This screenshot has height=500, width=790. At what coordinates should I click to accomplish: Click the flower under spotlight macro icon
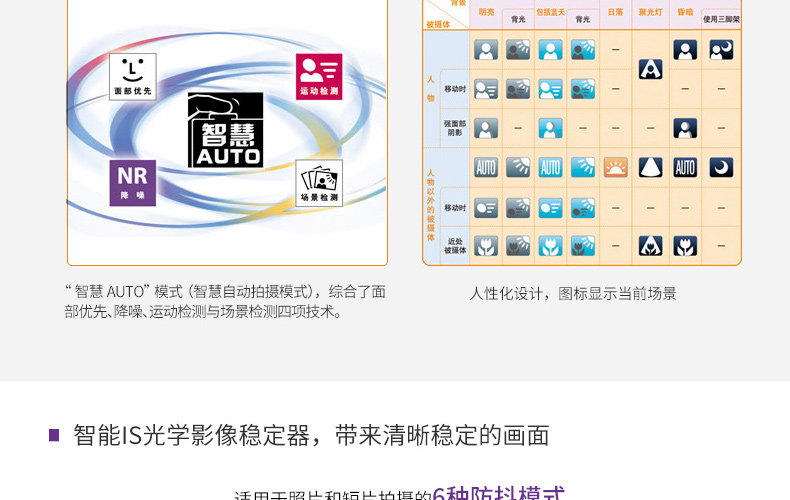(650, 246)
